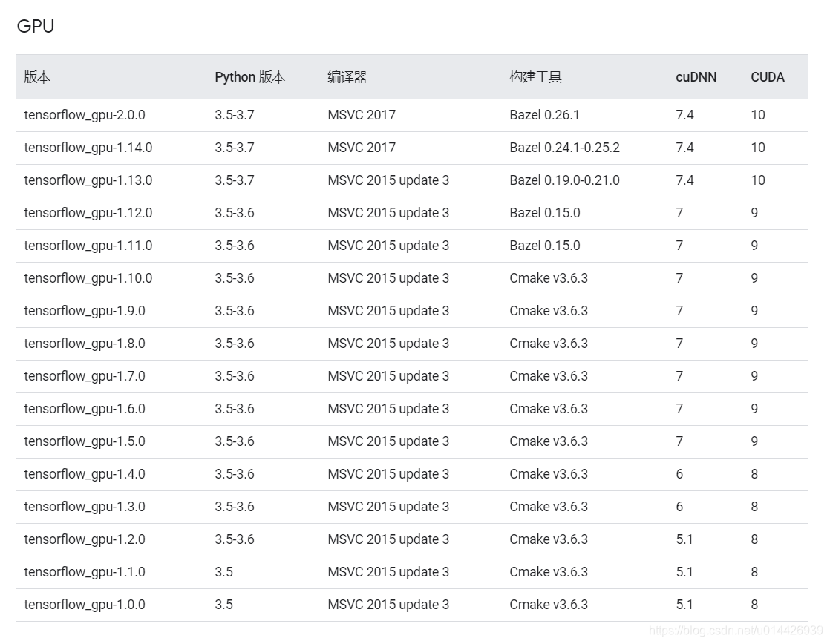Screen dimensions: 830x644
Task: Click Cmake v3.6.3 in the 1.6.0 row
Action: pos(549,409)
